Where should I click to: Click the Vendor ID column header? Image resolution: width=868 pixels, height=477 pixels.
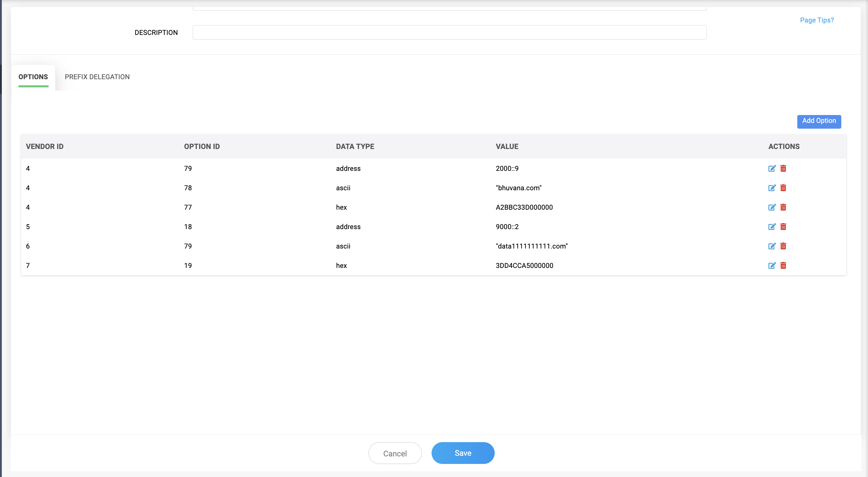coord(45,147)
